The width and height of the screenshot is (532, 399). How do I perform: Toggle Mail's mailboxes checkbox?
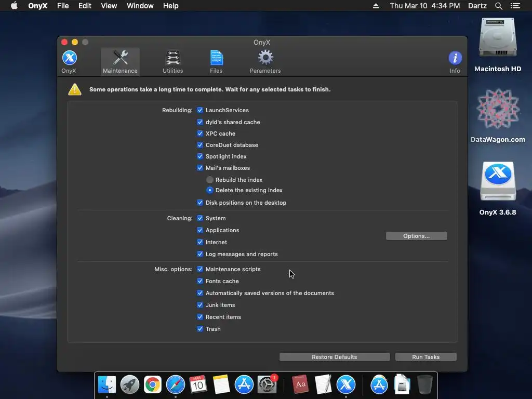pos(200,168)
